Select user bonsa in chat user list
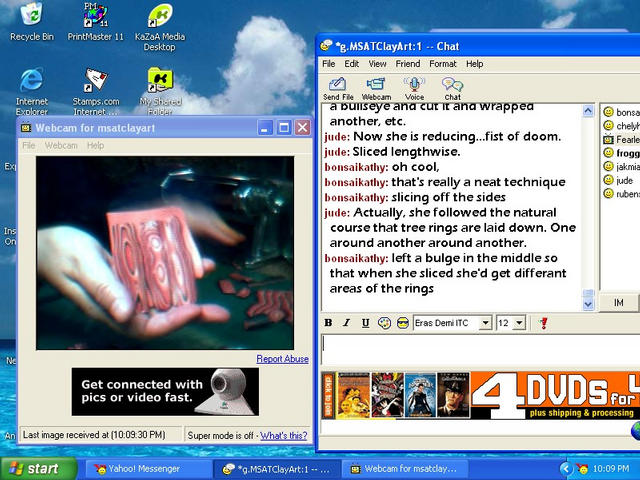The image size is (640, 480). [x=621, y=112]
